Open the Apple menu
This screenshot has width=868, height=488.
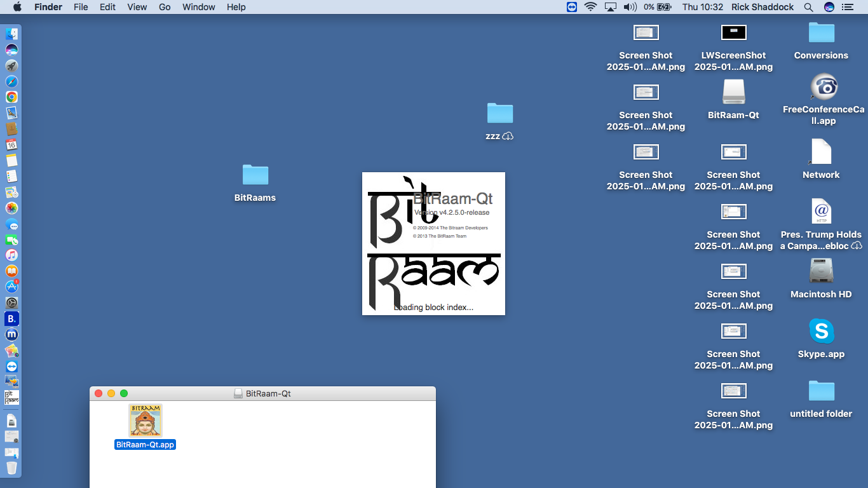tap(17, 7)
